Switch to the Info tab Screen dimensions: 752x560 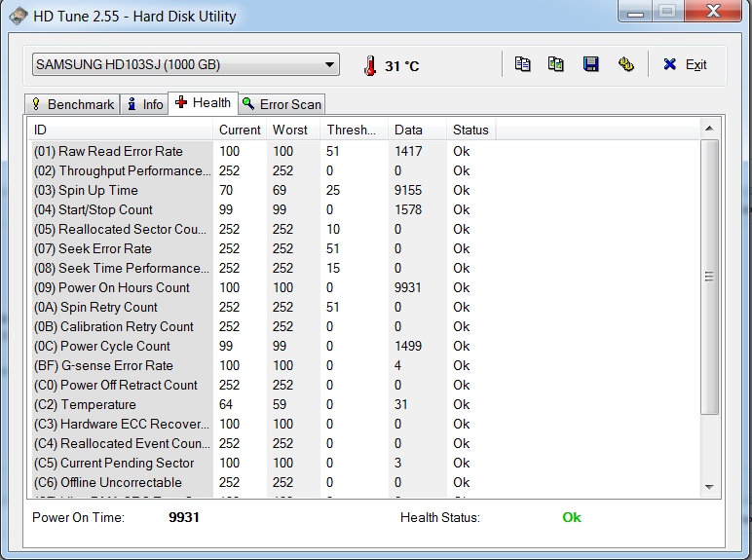144,104
